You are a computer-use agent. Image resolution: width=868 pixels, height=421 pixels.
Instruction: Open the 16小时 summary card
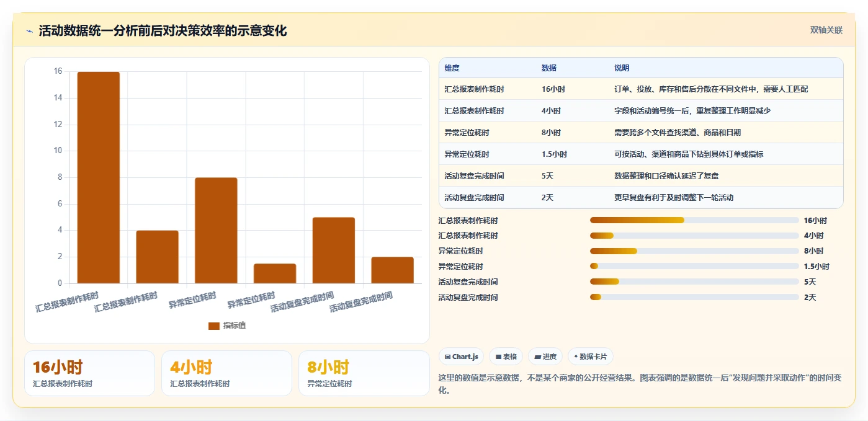[x=89, y=373]
